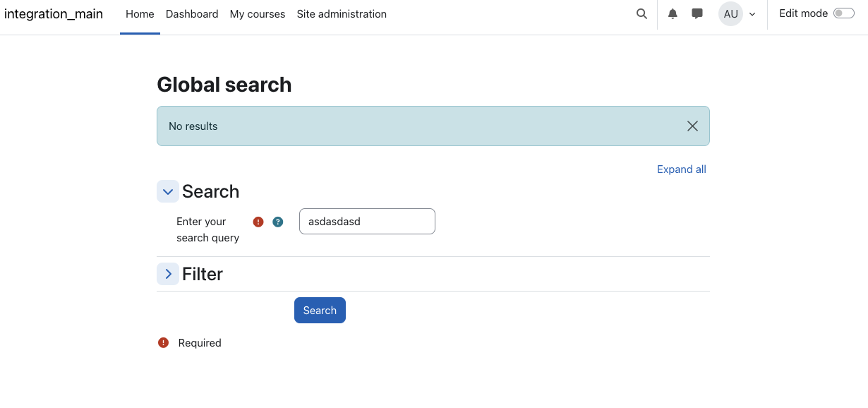
Task: Click the Expand all link
Action: (682, 169)
